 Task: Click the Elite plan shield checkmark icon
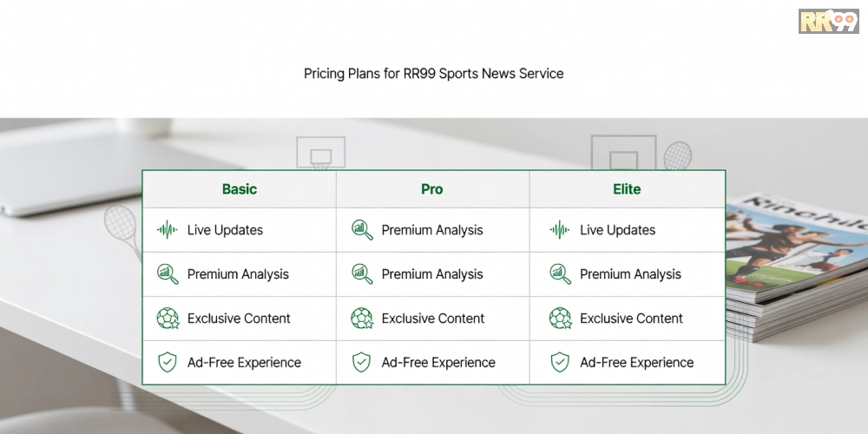(x=560, y=363)
